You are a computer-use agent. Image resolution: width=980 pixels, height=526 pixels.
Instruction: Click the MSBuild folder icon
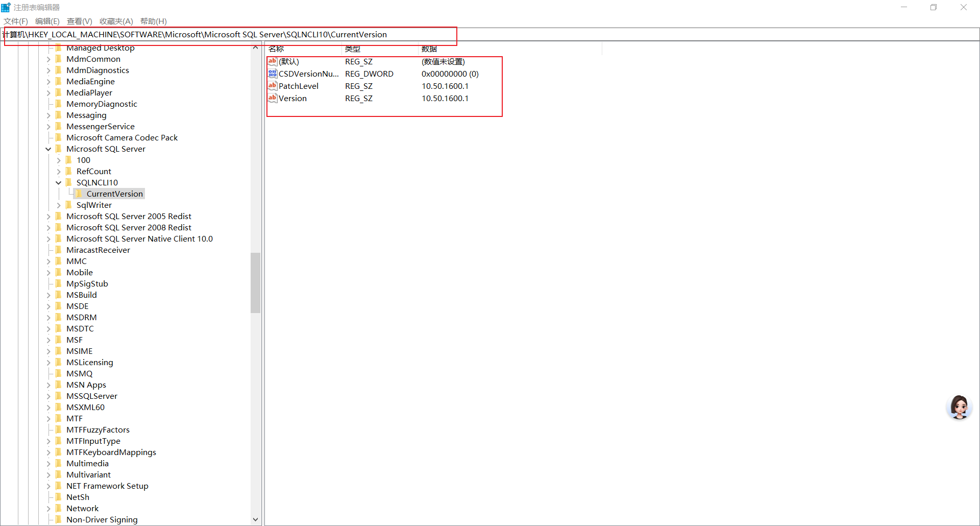click(x=58, y=295)
